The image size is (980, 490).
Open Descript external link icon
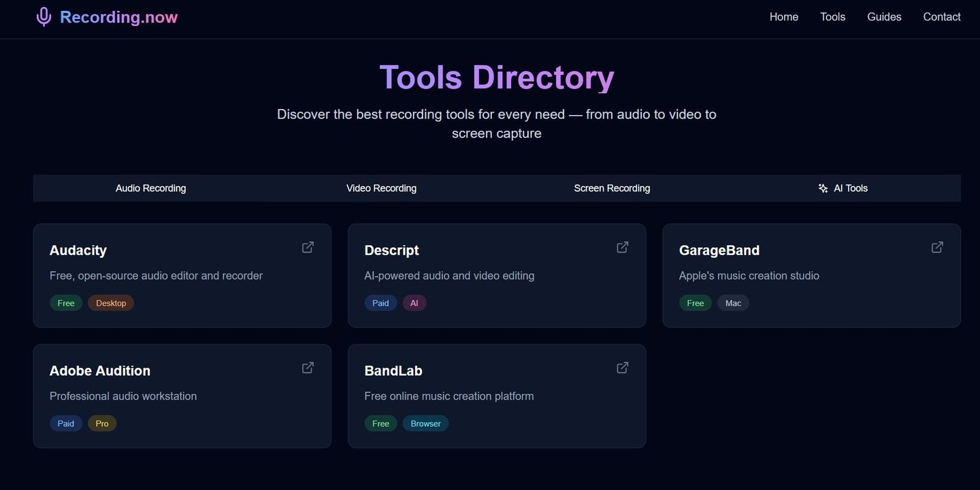[622, 247]
